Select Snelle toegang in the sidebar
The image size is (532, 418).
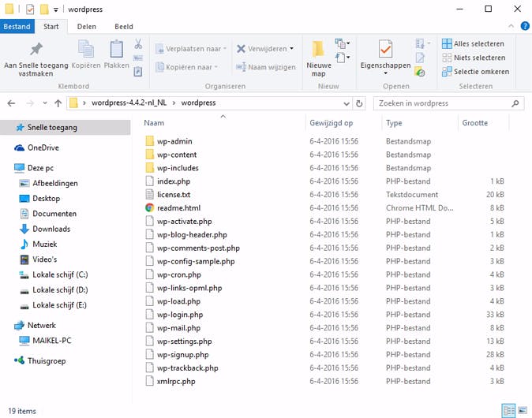[x=66, y=128]
